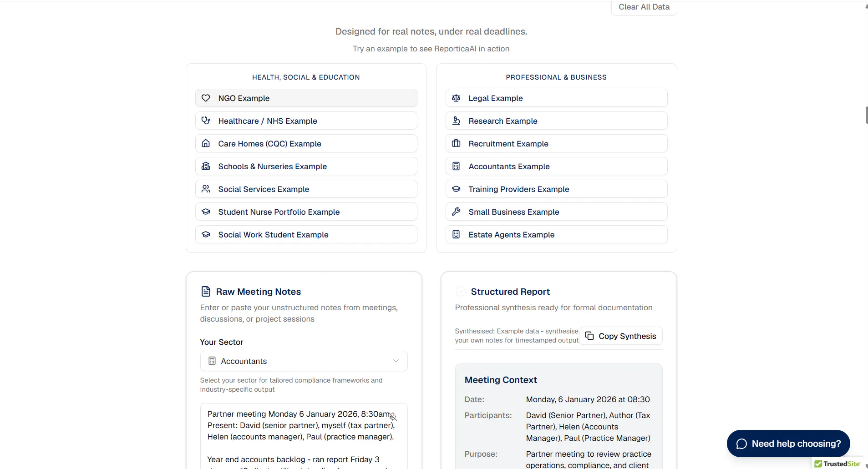Click the 'Designed for real notes' tagline

tap(431, 31)
